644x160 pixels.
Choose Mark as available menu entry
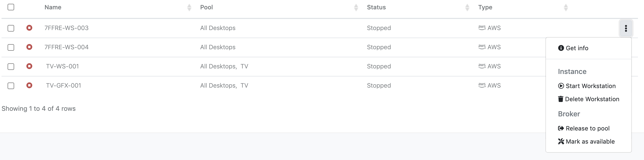(x=590, y=142)
